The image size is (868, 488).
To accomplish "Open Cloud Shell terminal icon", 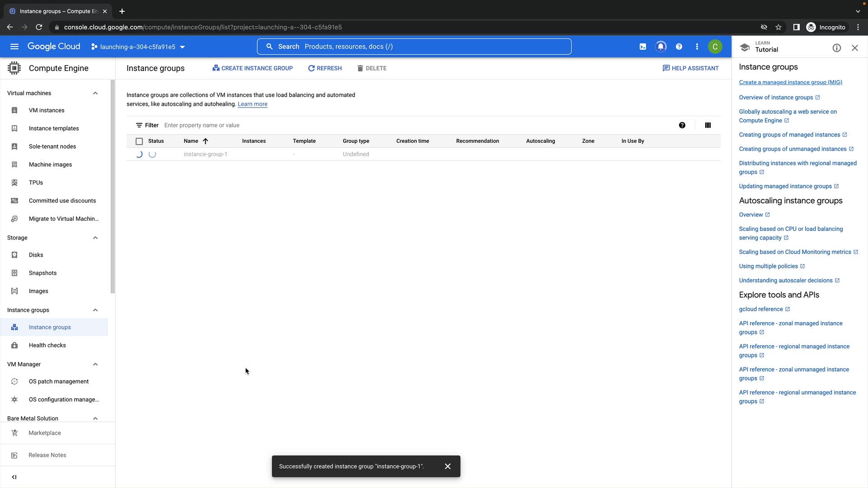I will tap(642, 47).
